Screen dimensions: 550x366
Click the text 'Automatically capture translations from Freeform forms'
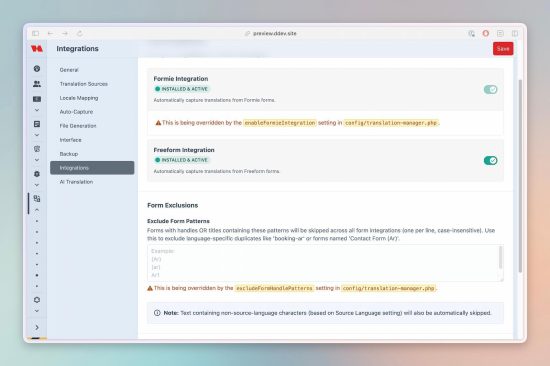click(216, 171)
